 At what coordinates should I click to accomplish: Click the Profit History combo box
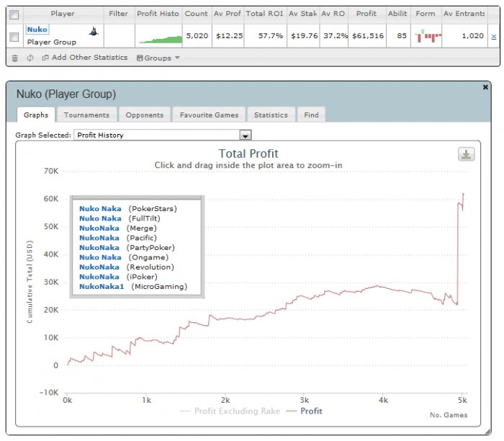(x=162, y=135)
